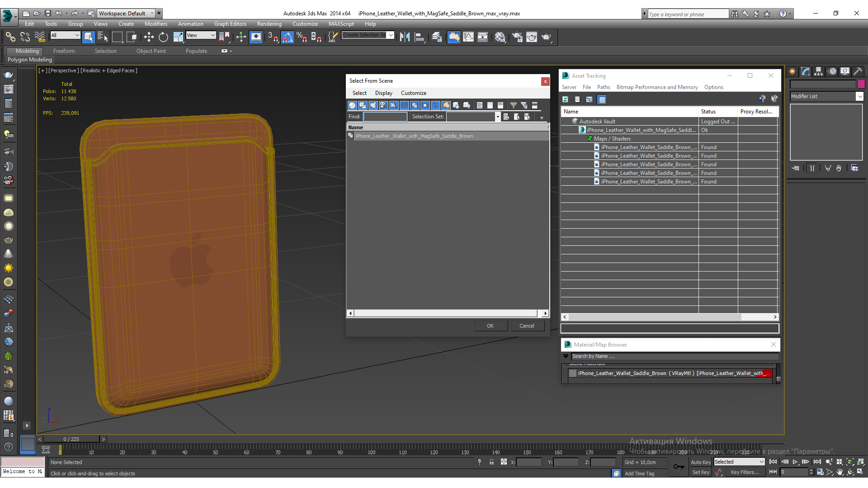This screenshot has height=488, width=868.
Task: Click the Find input field
Action: click(x=385, y=117)
